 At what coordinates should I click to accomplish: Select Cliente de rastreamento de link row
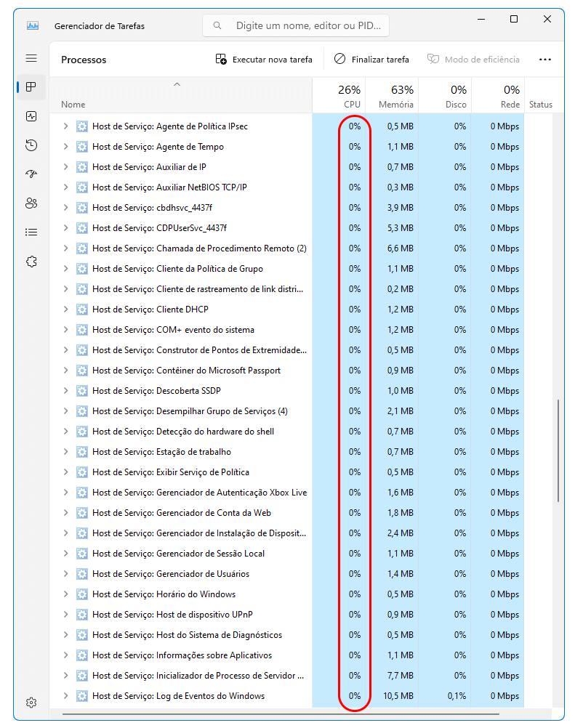click(x=286, y=289)
